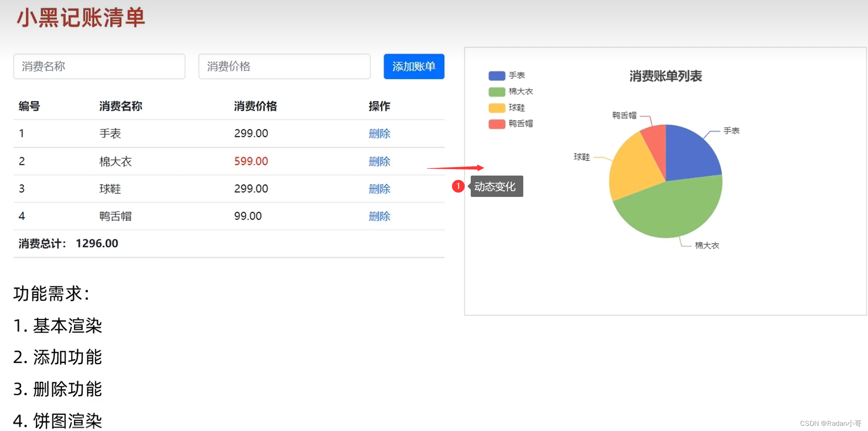Click the chart title 消费账单列表

pyautogui.click(x=666, y=76)
